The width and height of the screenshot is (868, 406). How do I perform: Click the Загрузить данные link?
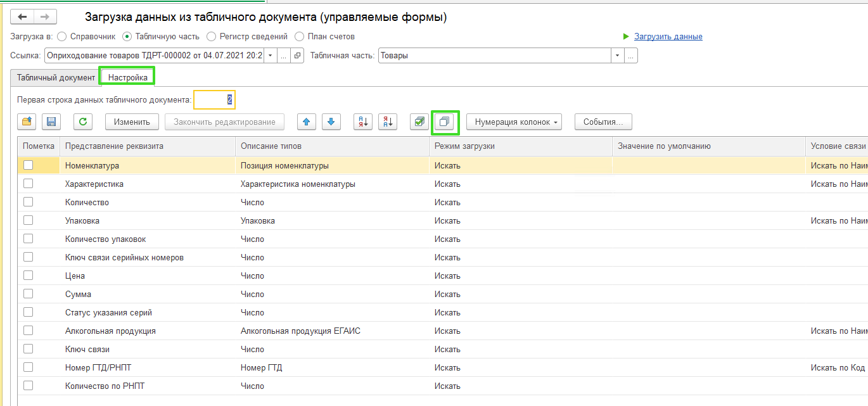pos(668,37)
